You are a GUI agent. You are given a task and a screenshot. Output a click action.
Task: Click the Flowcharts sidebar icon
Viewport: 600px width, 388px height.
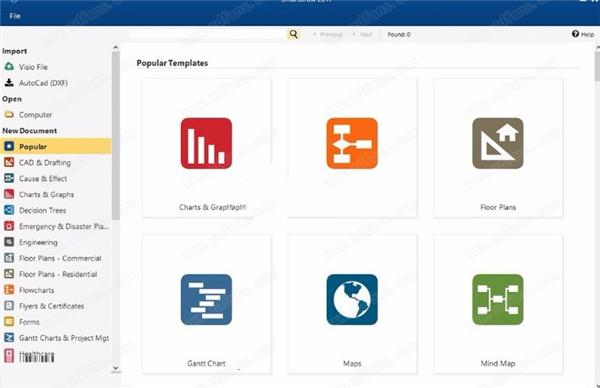click(x=9, y=290)
